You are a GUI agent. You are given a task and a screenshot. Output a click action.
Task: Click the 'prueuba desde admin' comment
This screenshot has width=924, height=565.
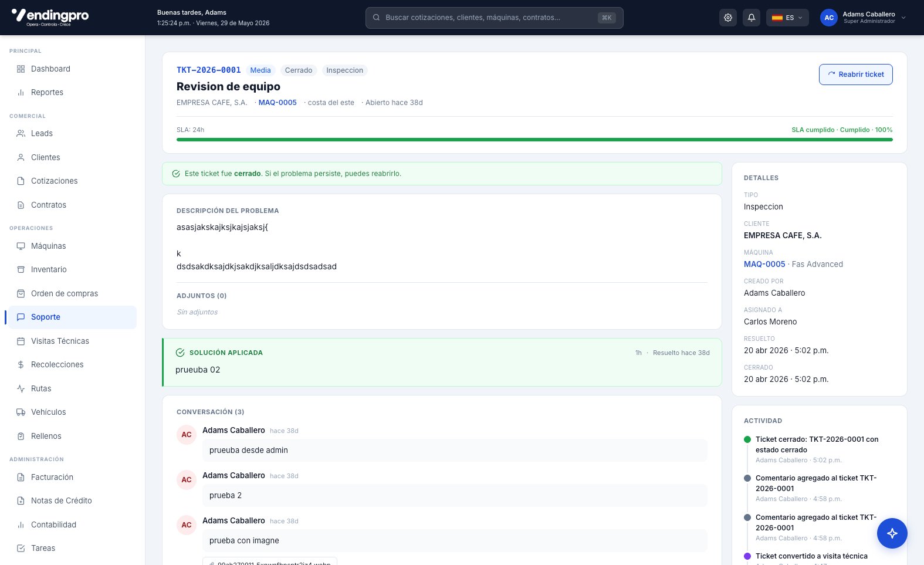(x=455, y=451)
